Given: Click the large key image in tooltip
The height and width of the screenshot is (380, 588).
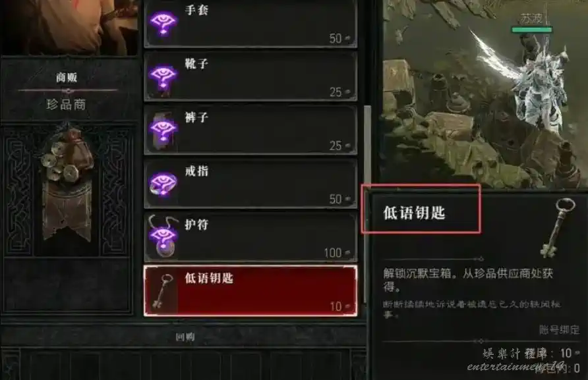Looking at the screenshot, I should (x=558, y=227).
